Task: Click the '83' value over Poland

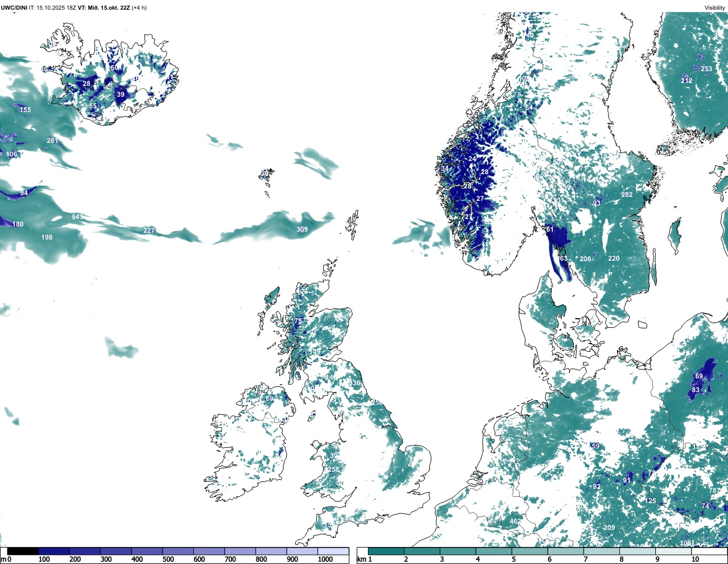Action: coord(696,390)
